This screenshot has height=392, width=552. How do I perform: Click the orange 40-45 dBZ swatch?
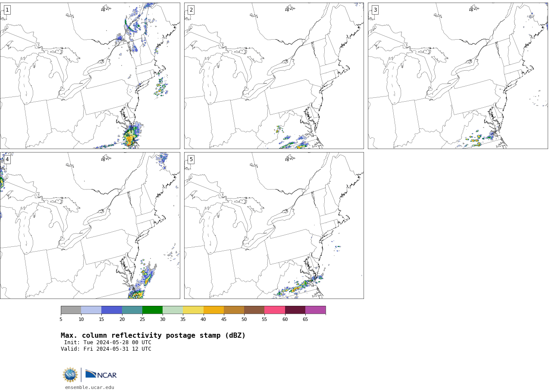coord(213,310)
